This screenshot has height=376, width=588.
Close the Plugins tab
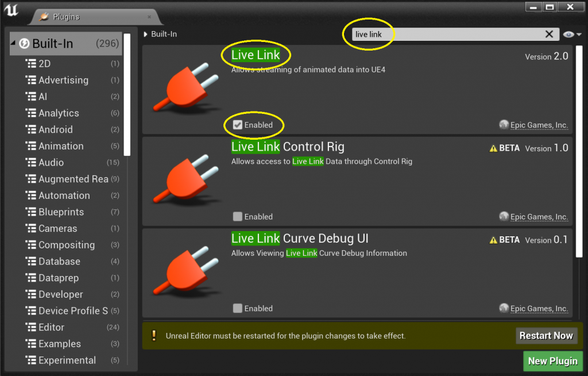(x=149, y=17)
